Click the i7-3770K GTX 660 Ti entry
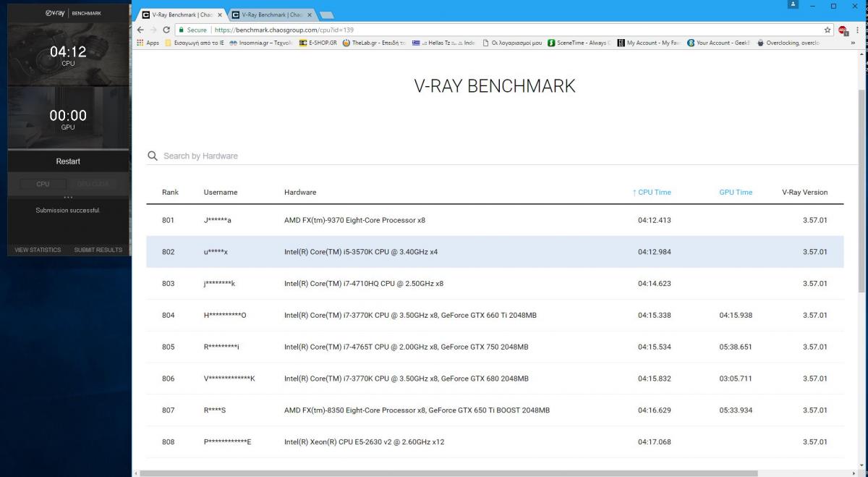Screen dimensions: 868x477 410,316
